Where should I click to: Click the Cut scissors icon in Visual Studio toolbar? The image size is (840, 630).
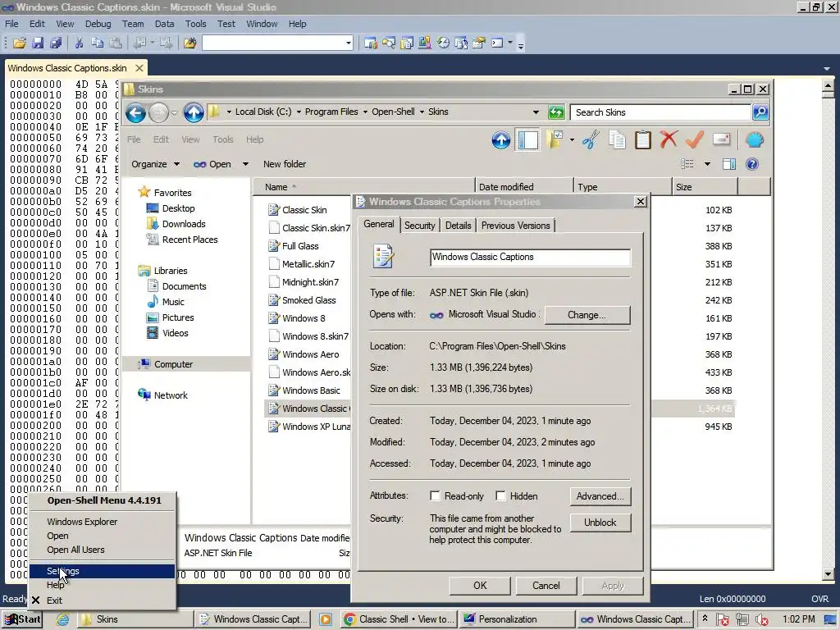click(79, 43)
